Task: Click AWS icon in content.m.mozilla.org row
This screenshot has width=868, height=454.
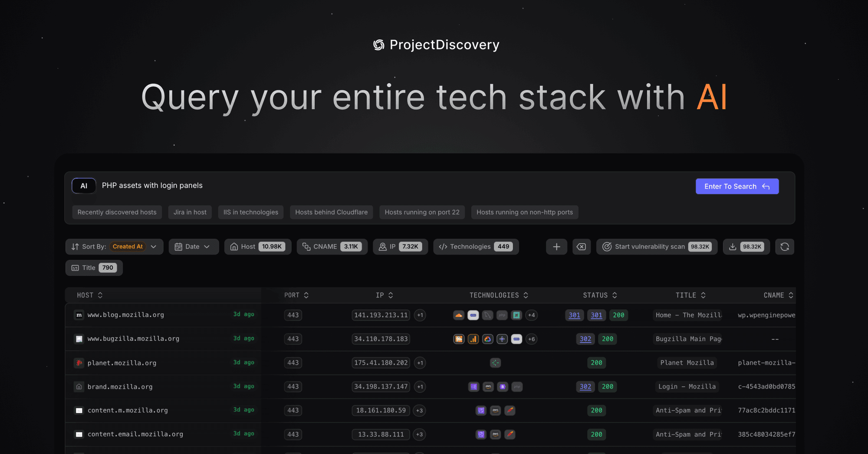Action: click(x=495, y=411)
